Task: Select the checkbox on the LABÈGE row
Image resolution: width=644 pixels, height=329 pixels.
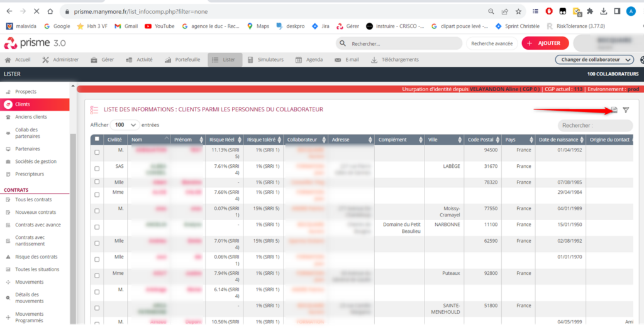Action: tap(96, 169)
